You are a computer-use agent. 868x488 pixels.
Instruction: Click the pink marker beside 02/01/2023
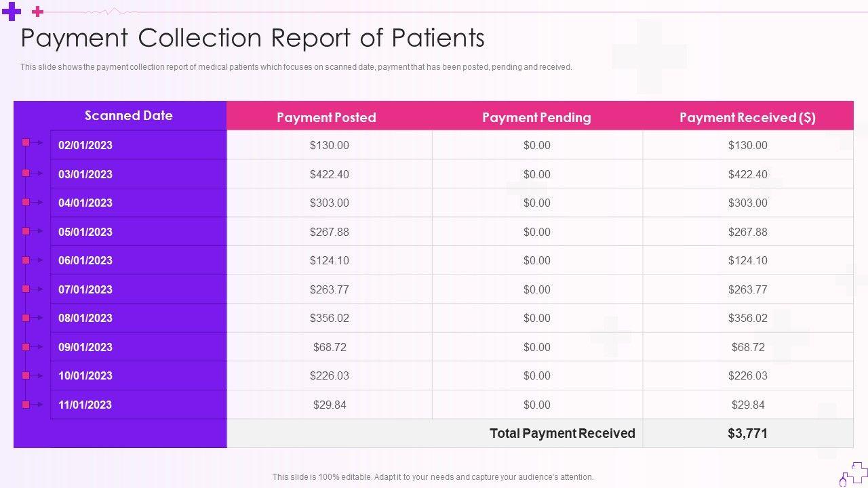tap(26, 142)
